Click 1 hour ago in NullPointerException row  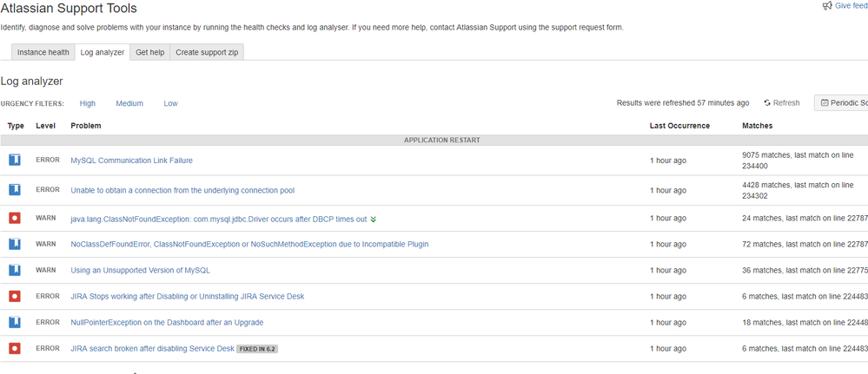tap(668, 322)
